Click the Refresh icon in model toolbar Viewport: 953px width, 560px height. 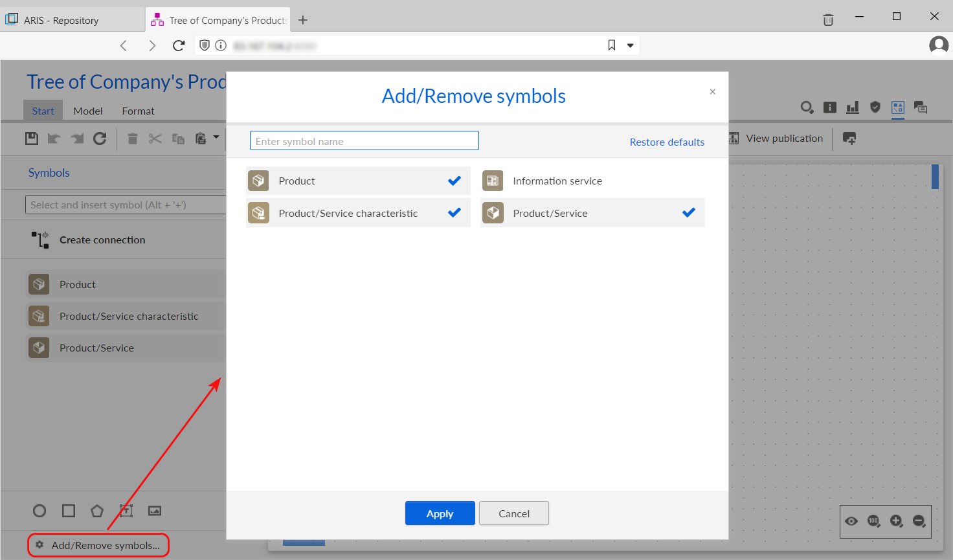[x=100, y=139]
